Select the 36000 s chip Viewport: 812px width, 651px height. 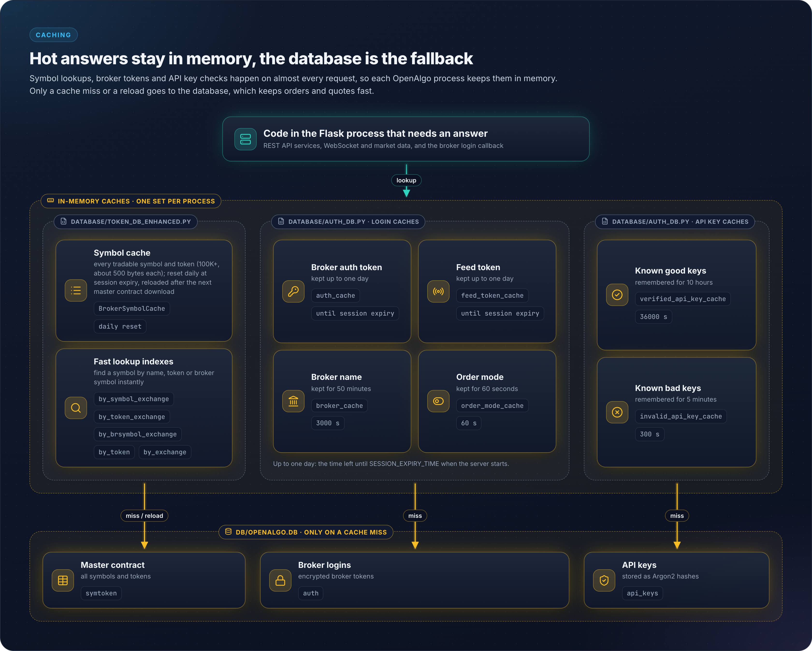tap(653, 317)
